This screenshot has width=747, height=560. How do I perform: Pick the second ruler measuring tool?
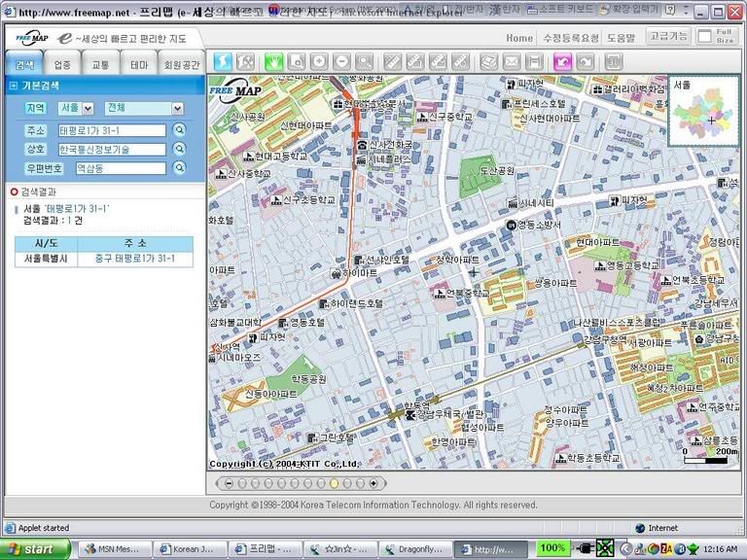point(415,61)
